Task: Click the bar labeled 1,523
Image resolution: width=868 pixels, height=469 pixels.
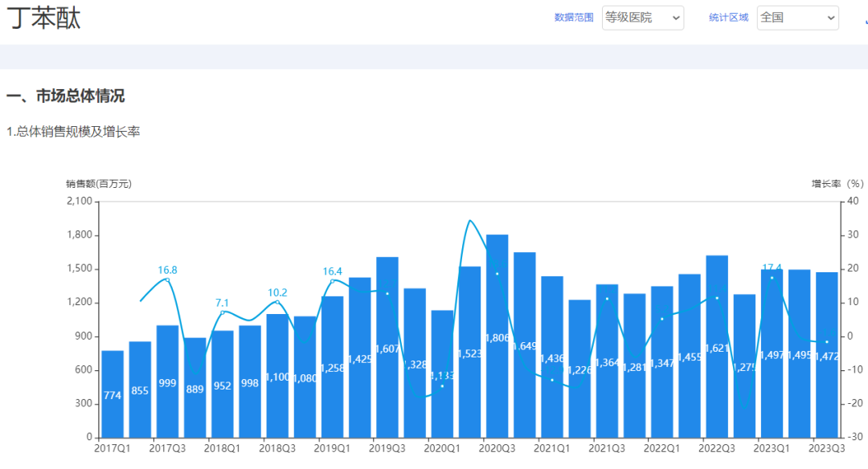Action: [x=470, y=353]
